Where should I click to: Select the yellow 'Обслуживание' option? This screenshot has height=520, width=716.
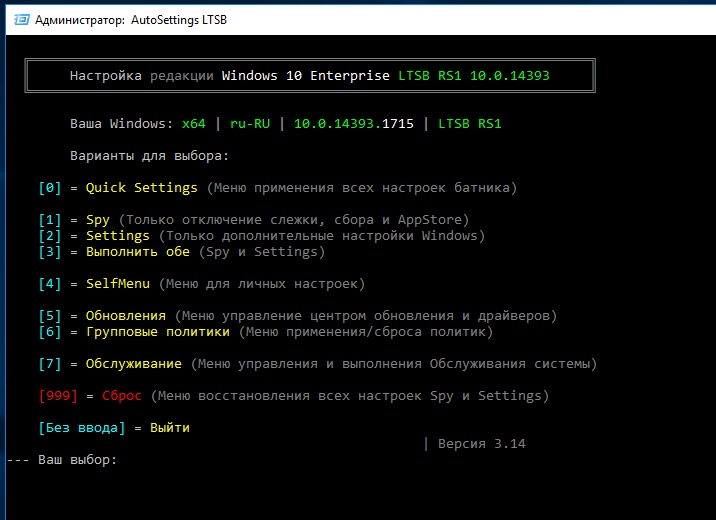tap(133, 364)
